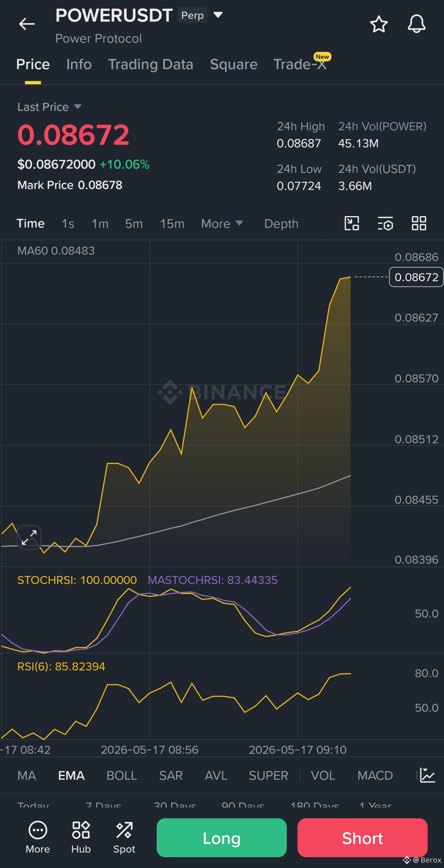Tap the 2026-05-17 08:56 time label
The height and width of the screenshot is (868, 444).
150,750
